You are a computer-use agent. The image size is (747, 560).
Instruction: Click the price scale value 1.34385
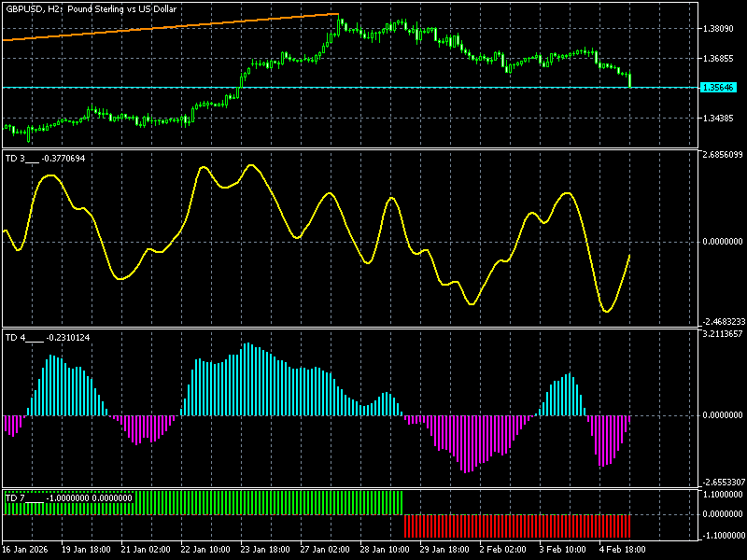coord(718,119)
